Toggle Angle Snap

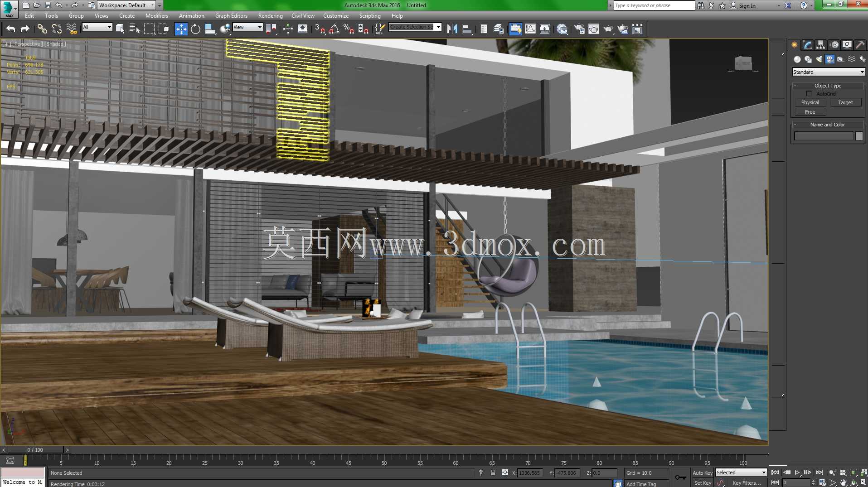[334, 29]
